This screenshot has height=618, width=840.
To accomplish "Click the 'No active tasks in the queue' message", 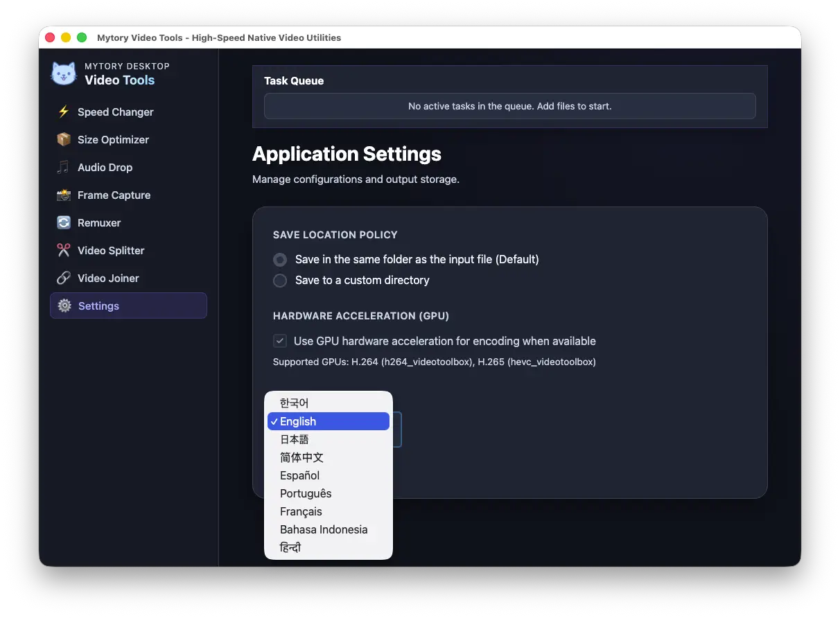I will click(x=510, y=106).
